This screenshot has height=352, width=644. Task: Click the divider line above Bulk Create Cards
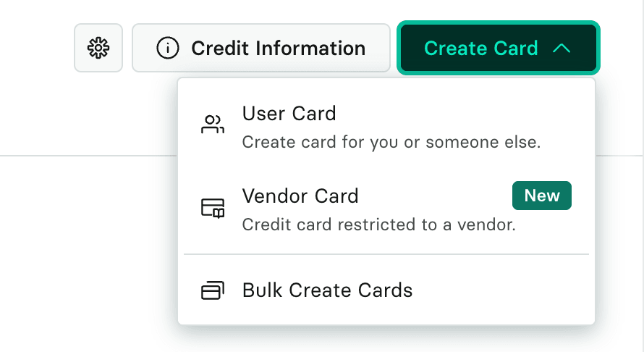[x=386, y=254]
